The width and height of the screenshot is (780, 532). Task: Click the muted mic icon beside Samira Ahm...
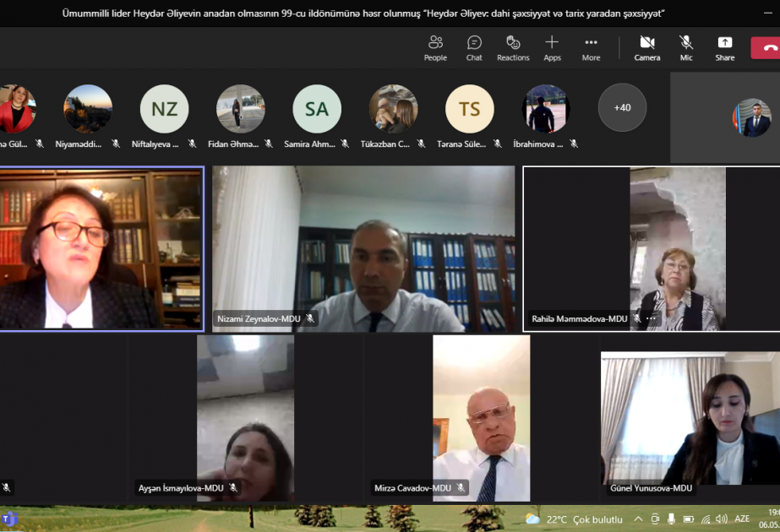pyautogui.click(x=345, y=144)
